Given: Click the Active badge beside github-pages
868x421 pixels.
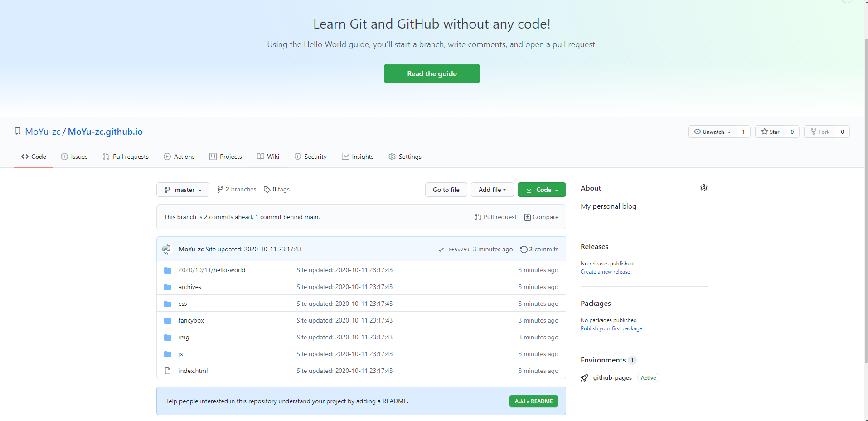Looking at the screenshot, I should pyautogui.click(x=648, y=378).
